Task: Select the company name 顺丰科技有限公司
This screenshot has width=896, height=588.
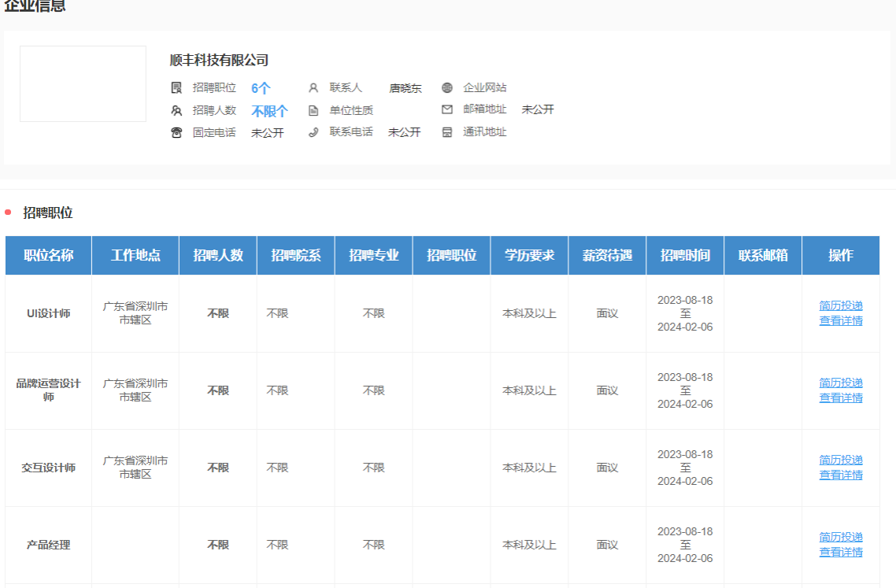Action: coord(219,60)
